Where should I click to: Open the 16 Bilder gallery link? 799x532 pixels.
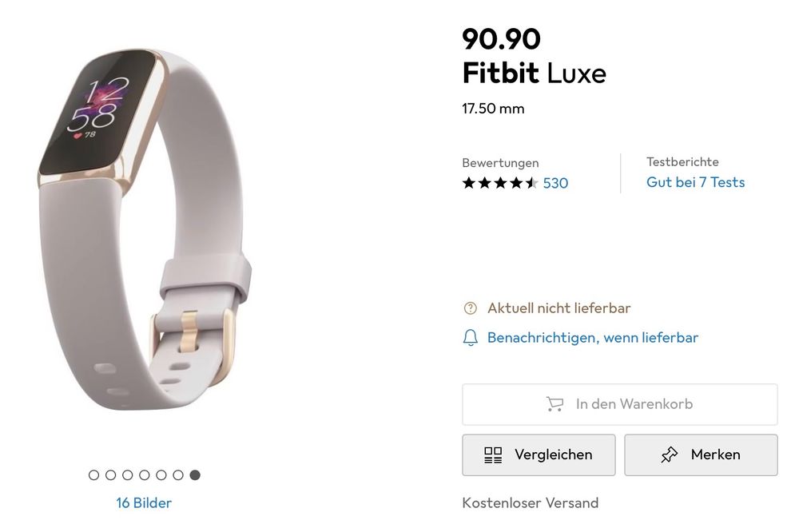[x=144, y=503]
